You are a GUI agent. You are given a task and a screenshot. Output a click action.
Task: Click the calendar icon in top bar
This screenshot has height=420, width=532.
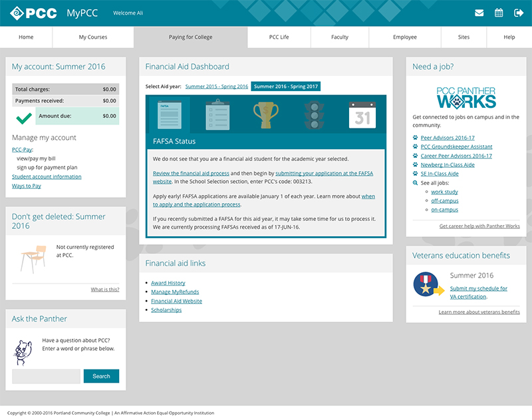click(x=499, y=13)
